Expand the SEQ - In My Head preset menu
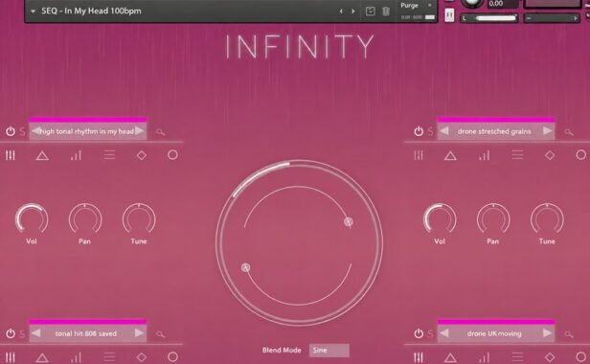The width and height of the screenshot is (590, 364). [x=33, y=11]
